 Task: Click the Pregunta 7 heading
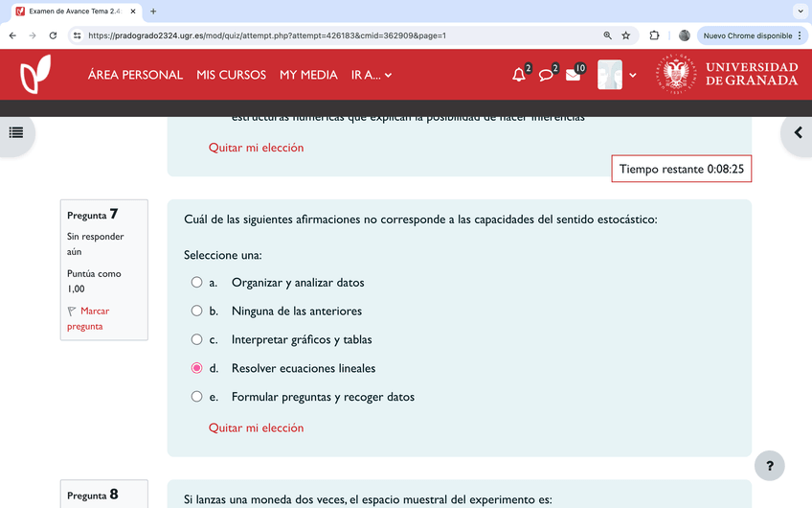[93, 214]
